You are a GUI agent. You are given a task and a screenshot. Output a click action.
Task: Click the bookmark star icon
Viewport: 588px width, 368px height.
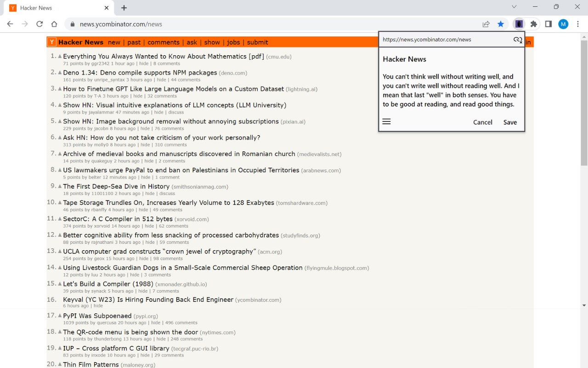pos(501,24)
